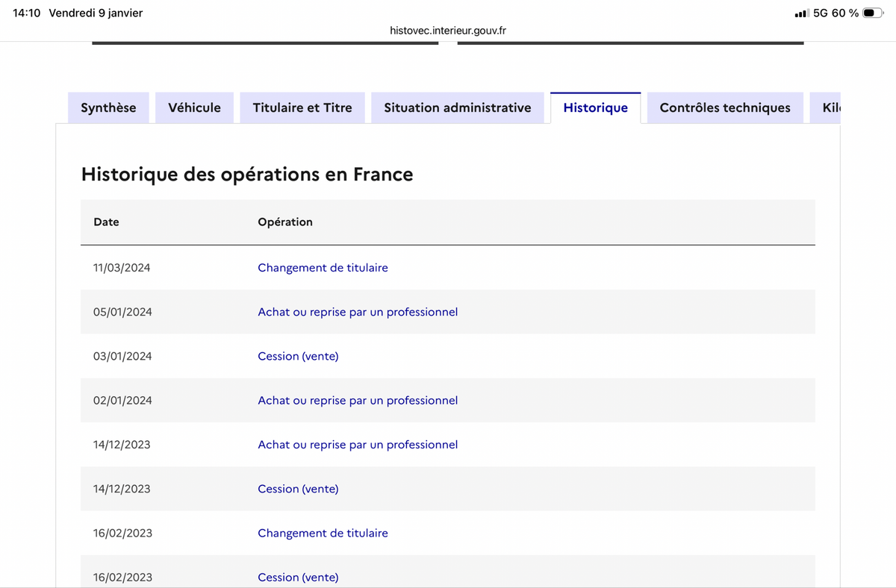This screenshot has width=896, height=588.
Task: Click Cession (vente) dated 14/12/2023
Action: click(298, 489)
